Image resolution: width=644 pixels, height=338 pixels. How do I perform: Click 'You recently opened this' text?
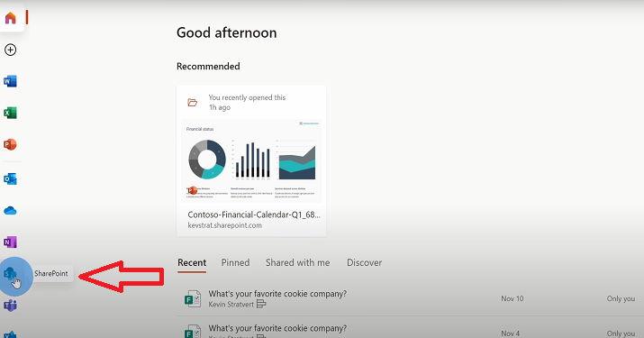247,97
